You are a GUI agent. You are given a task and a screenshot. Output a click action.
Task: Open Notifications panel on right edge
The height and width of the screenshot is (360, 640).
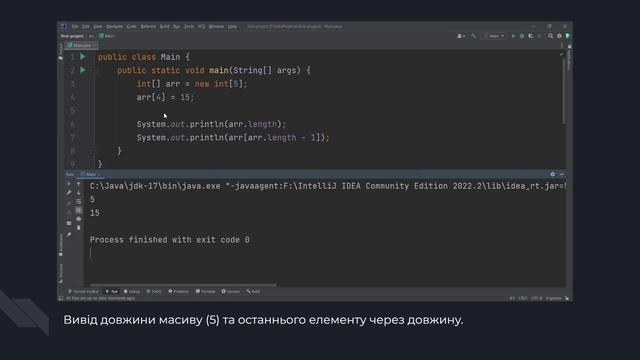point(569,58)
